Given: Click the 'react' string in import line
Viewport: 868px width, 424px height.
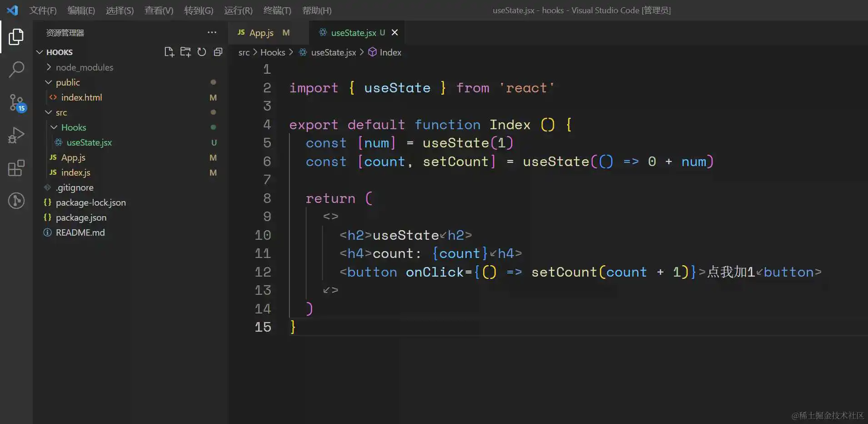Looking at the screenshot, I should 527,88.
